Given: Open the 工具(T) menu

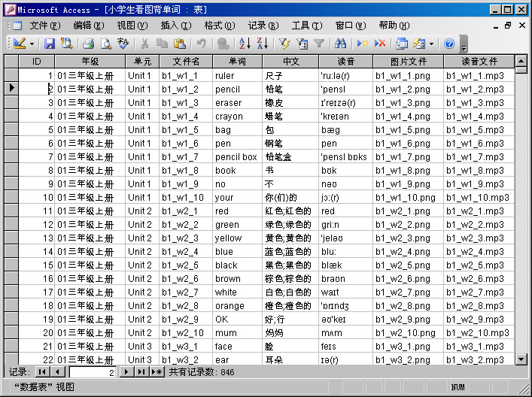Looking at the screenshot, I should point(307,26).
